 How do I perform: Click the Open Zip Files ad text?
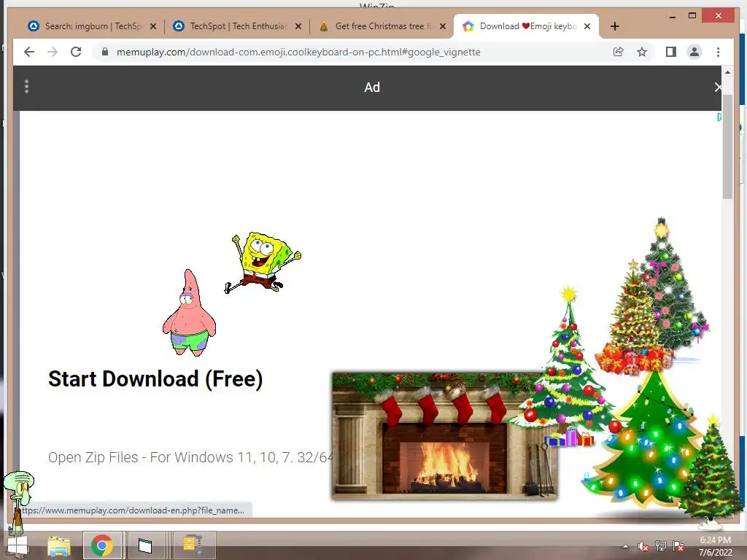tap(190, 457)
